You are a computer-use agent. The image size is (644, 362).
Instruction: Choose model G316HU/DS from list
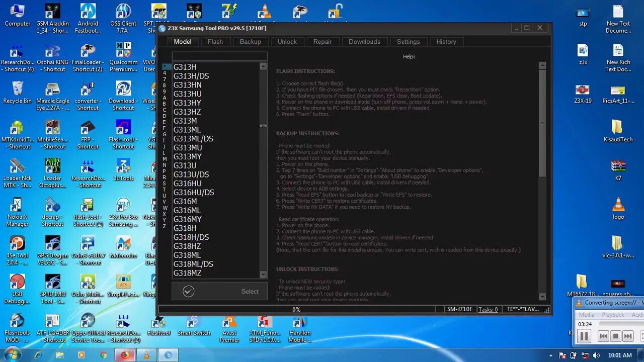click(x=194, y=193)
